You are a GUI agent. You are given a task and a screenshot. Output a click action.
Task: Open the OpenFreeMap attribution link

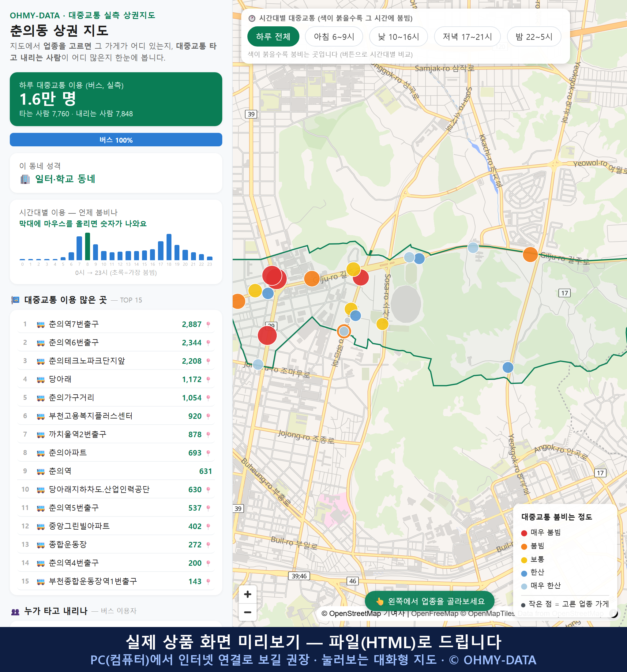point(435,614)
